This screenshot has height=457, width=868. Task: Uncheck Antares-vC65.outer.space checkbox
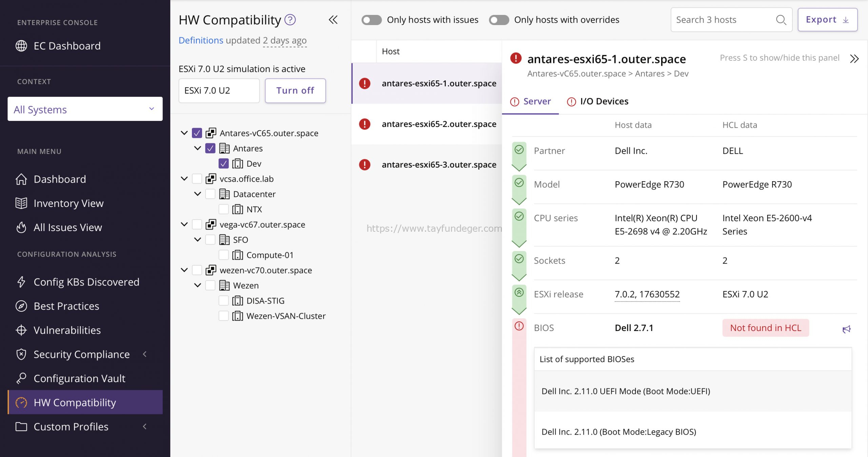(197, 133)
